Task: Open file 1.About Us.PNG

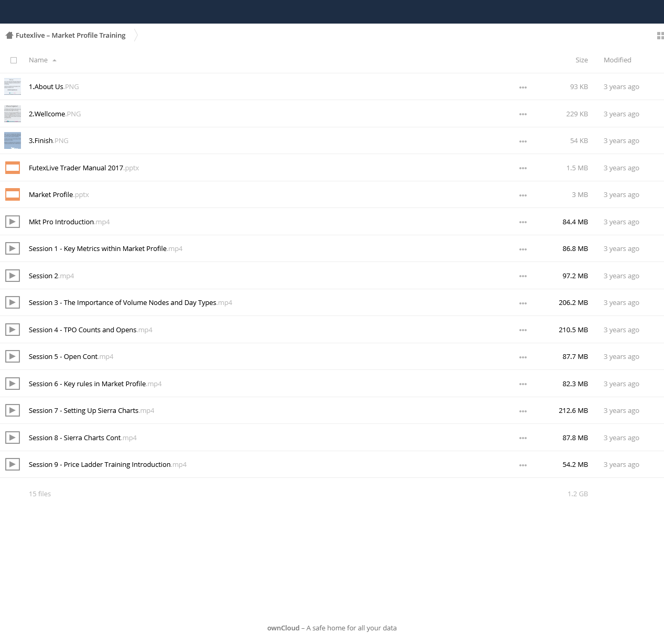Action: point(54,87)
